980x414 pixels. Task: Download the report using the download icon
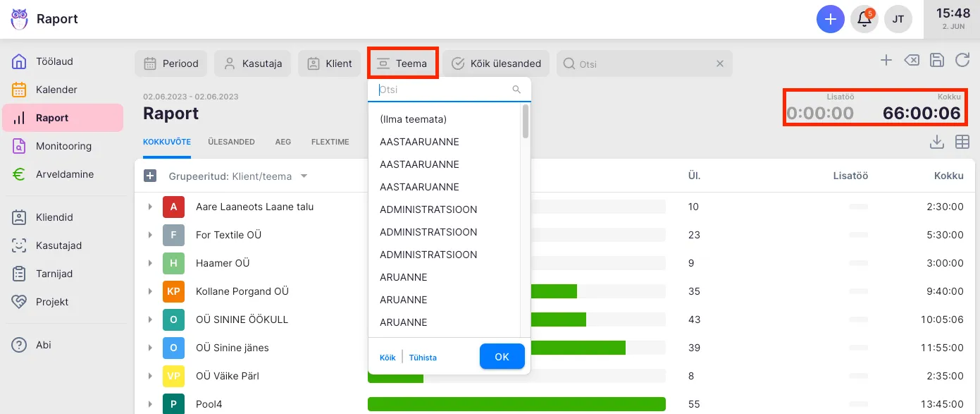(936, 142)
